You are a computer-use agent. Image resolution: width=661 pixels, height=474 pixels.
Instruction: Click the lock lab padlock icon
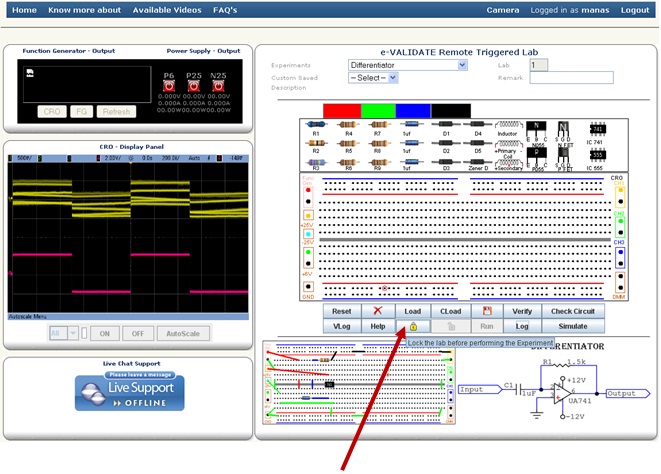click(413, 326)
